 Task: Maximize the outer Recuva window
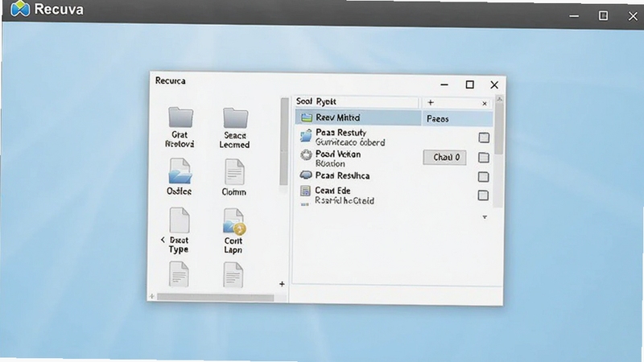(x=603, y=15)
